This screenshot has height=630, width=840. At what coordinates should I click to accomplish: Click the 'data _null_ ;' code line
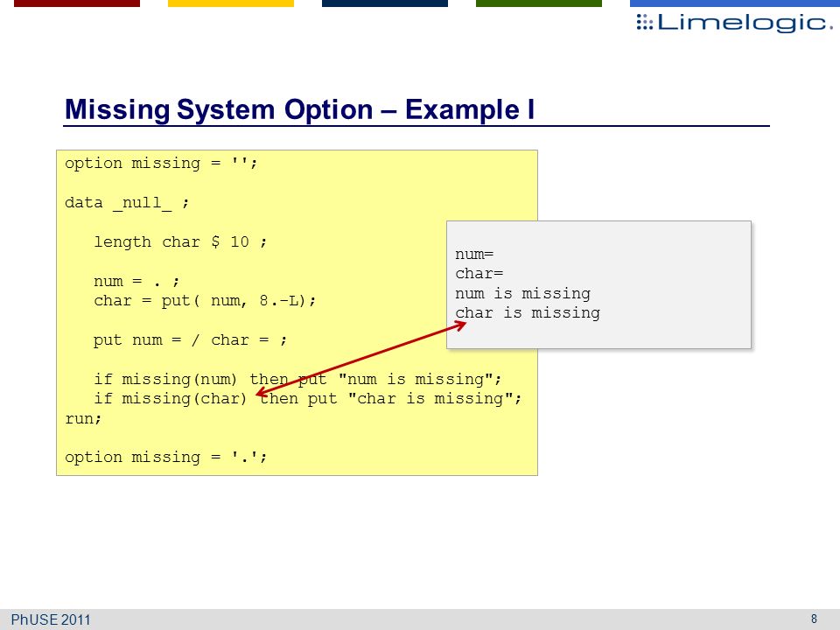click(127, 202)
